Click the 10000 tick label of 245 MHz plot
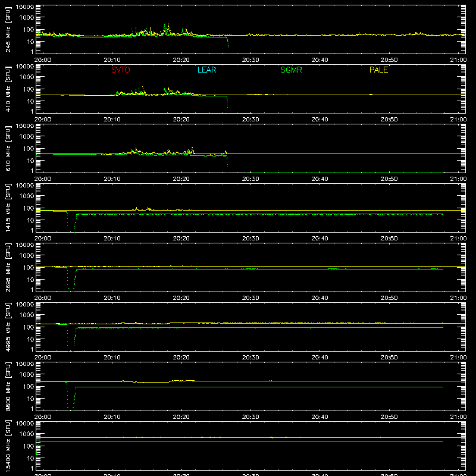 25,7
